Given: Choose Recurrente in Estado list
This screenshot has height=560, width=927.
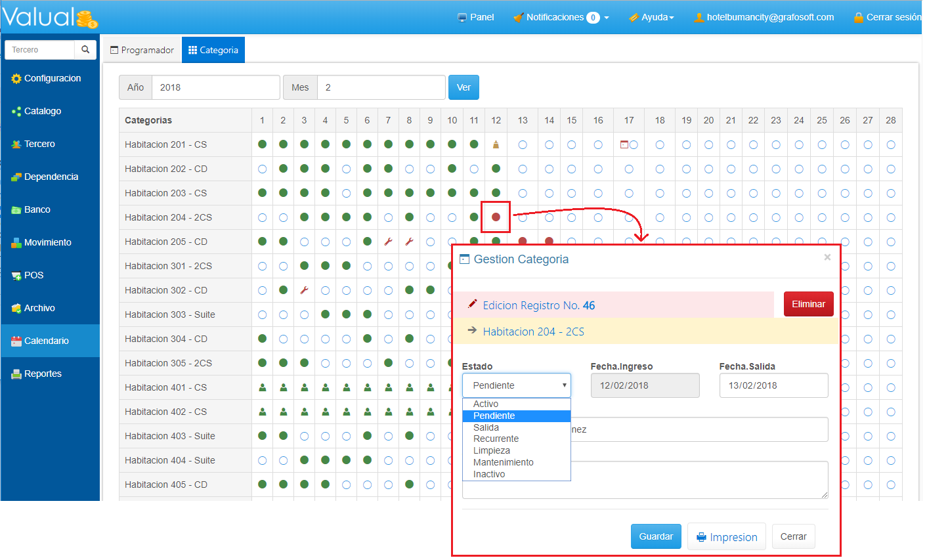Looking at the screenshot, I should [517, 439].
